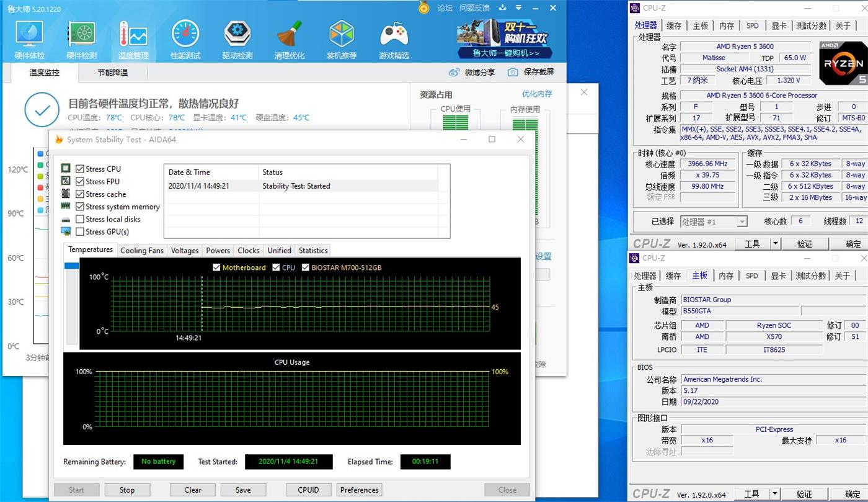868x502 pixels.
Task: Click the Stress local disks drive icon
Action: (x=66, y=219)
